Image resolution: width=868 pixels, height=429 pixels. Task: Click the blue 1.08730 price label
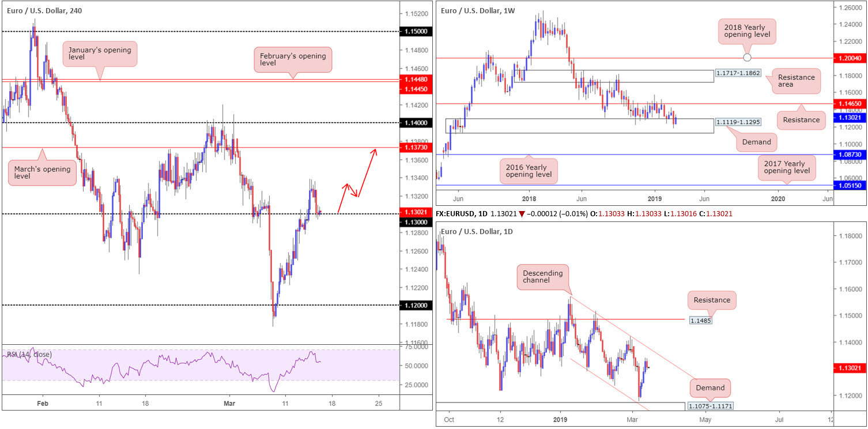(x=850, y=156)
